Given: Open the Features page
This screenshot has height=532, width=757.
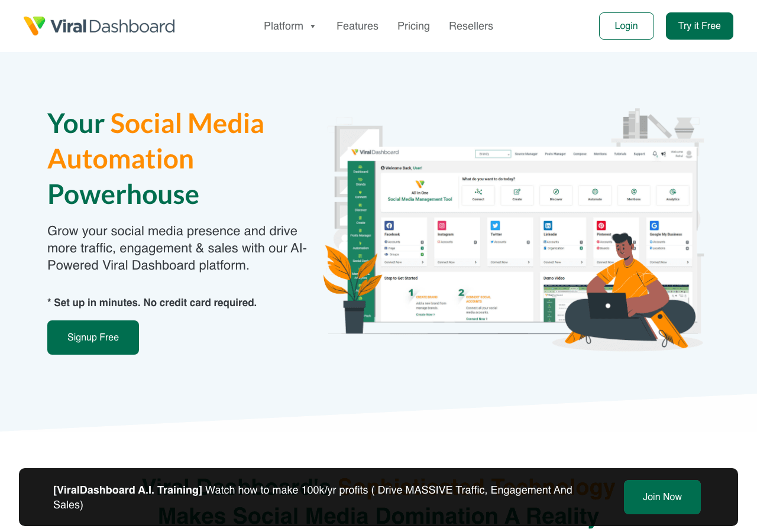Looking at the screenshot, I should coord(357,26).
